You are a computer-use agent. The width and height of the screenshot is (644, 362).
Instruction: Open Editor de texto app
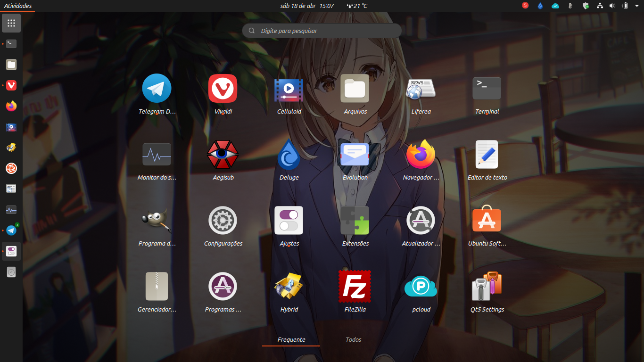pos(487,155)
